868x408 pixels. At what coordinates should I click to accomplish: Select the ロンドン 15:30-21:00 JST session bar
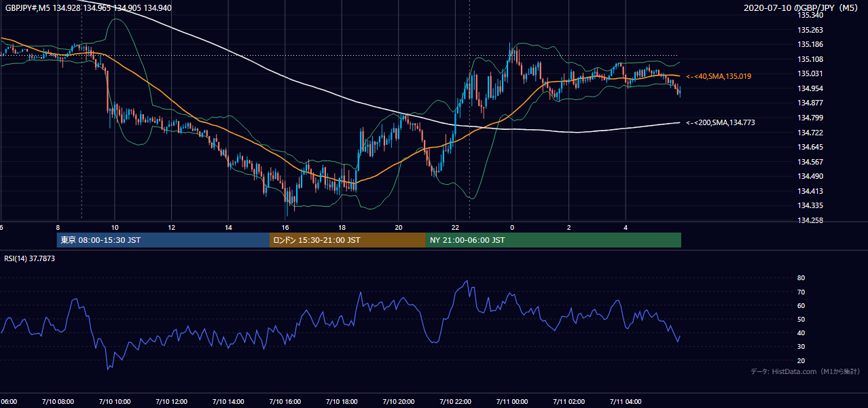coord(348,240)
